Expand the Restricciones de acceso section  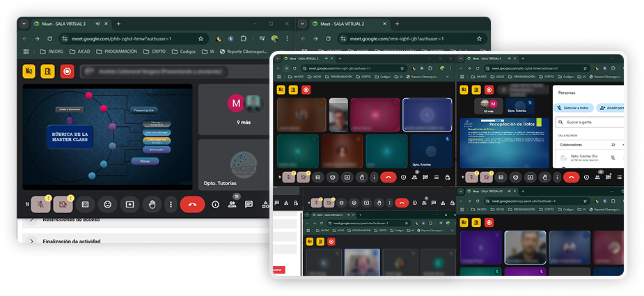click(x=32, y=219)
